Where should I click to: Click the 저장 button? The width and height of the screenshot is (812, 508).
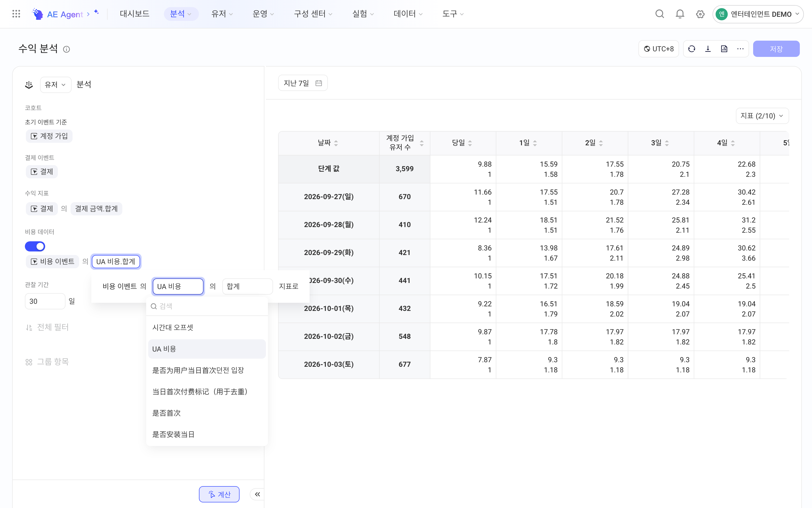(x=776, y=49)
